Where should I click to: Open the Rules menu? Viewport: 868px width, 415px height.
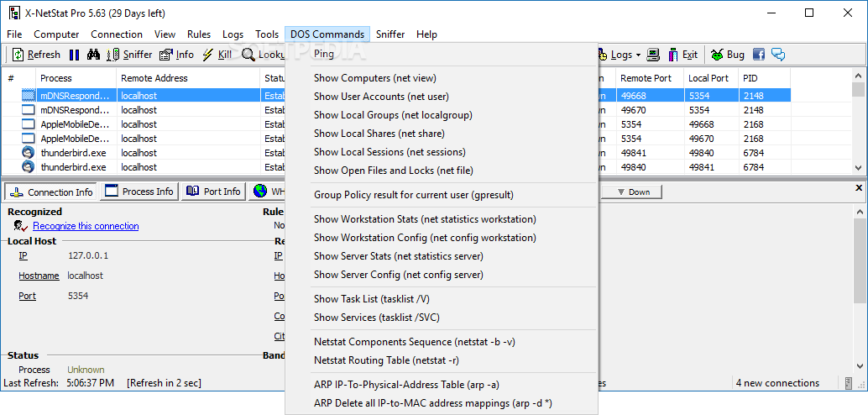(x=199, y=34)
